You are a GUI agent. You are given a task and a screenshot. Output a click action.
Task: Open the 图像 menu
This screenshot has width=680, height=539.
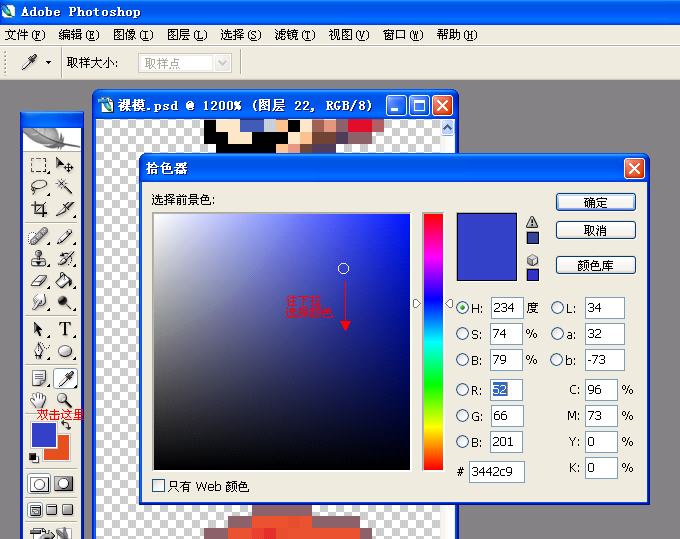[x=133, y=34]
